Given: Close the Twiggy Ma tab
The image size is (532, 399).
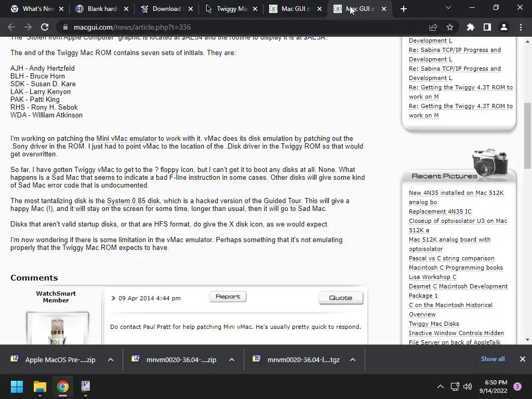Looking at the screenshot, I should [x=255, y=9].
